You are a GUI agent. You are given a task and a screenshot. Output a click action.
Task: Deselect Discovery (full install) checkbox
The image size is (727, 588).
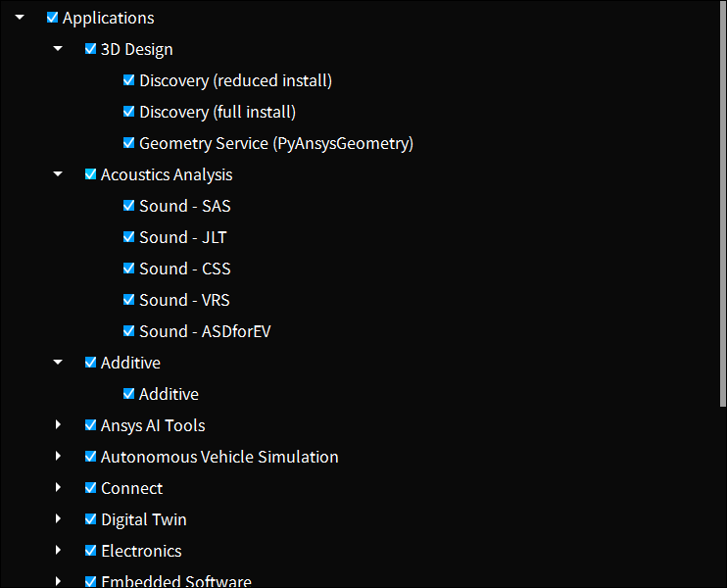pyautogui.click(x=129, y=112)
